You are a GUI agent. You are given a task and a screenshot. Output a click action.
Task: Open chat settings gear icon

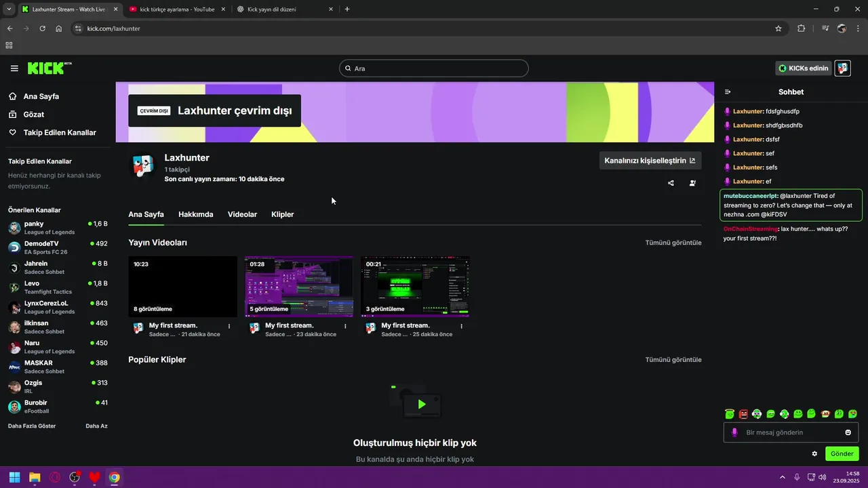(x=814, y=453)
